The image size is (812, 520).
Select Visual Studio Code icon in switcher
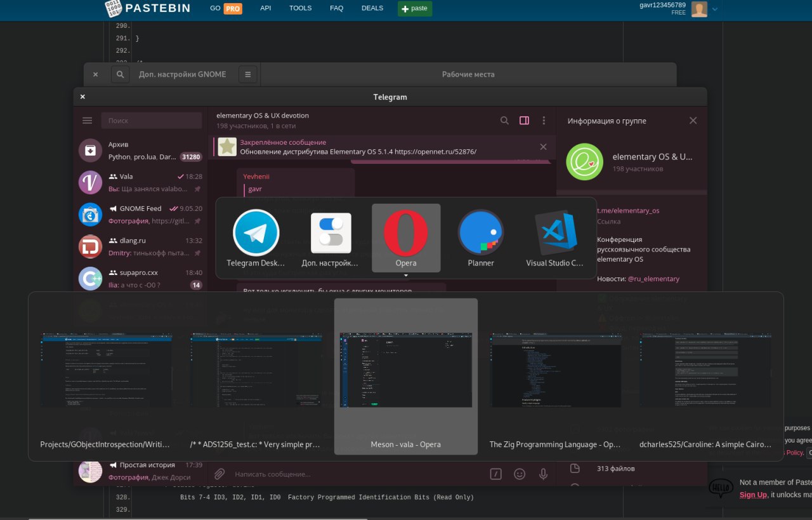(555, 238)
